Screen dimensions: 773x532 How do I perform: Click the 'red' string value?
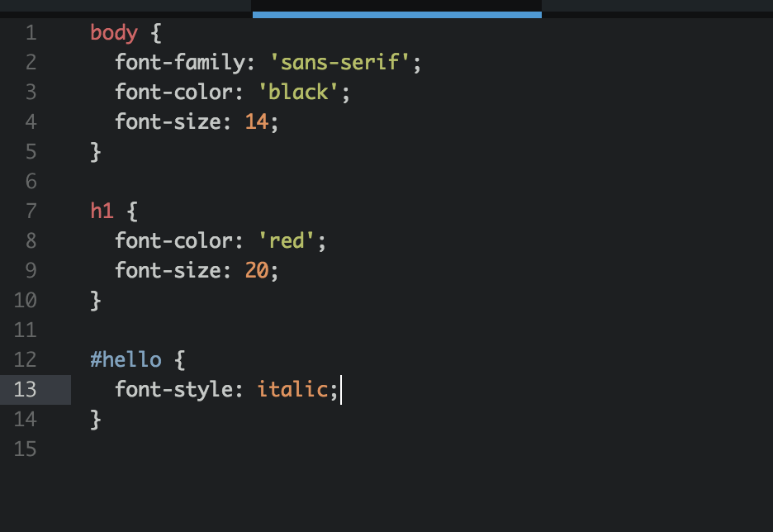[x=286, y=240]
